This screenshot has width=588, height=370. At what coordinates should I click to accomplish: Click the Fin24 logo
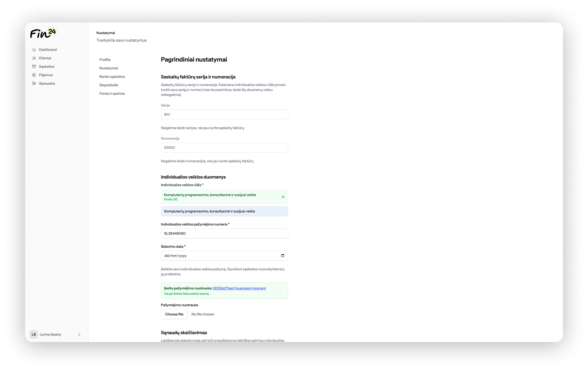[x=43, y=33]
